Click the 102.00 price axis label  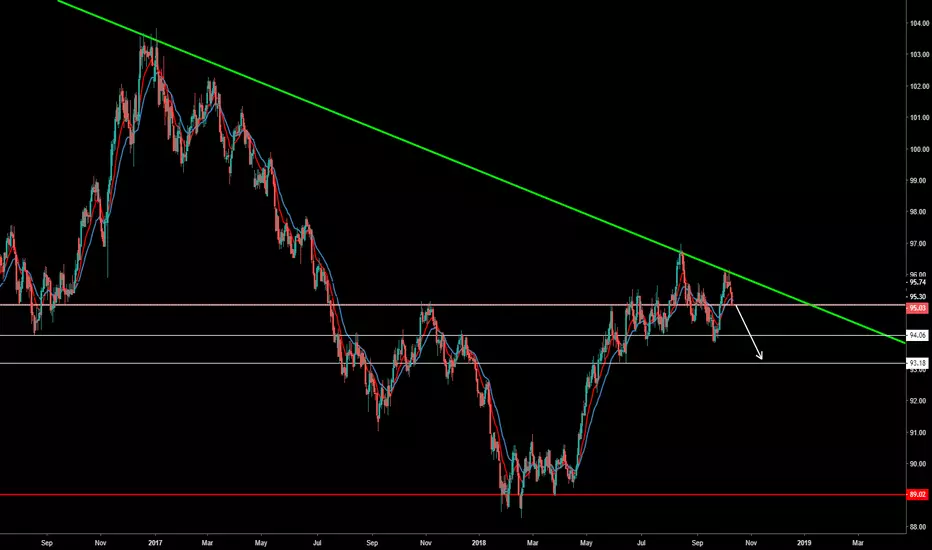pos(919,86)
